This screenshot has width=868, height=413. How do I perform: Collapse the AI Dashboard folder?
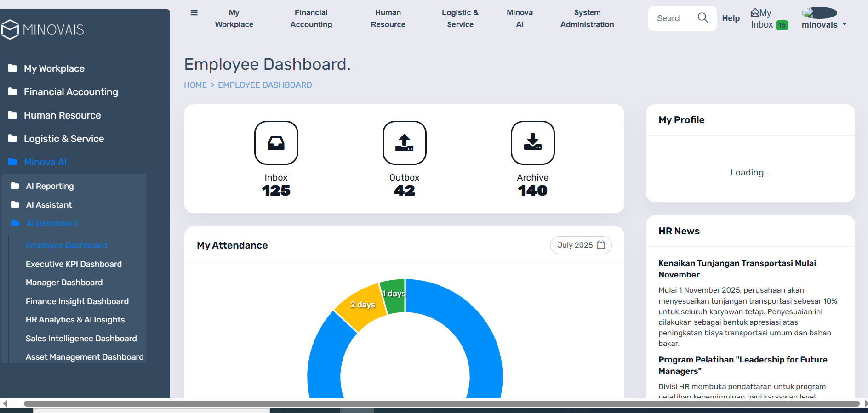point(51,223)
